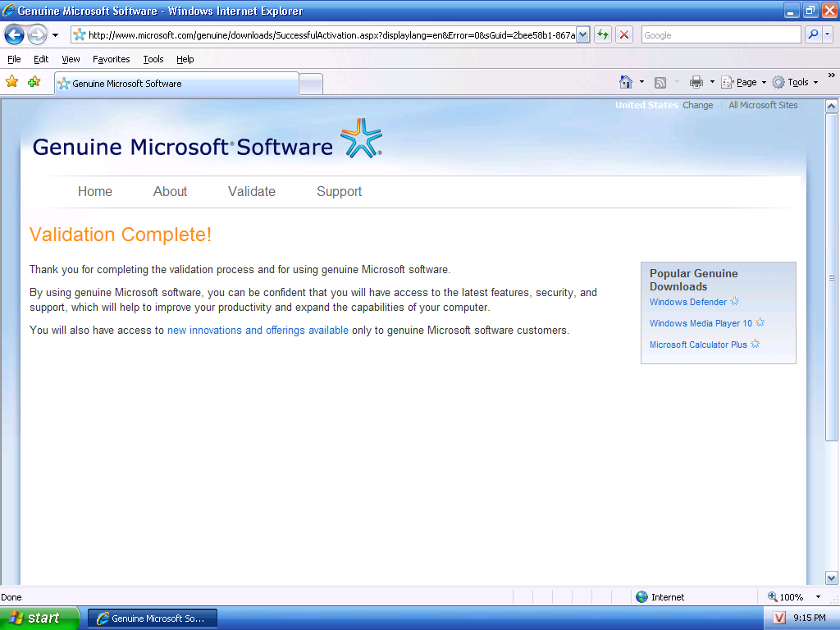Click star icon next to Windows Defender
This screenshot has width=840, height=630.
point(734,301)
